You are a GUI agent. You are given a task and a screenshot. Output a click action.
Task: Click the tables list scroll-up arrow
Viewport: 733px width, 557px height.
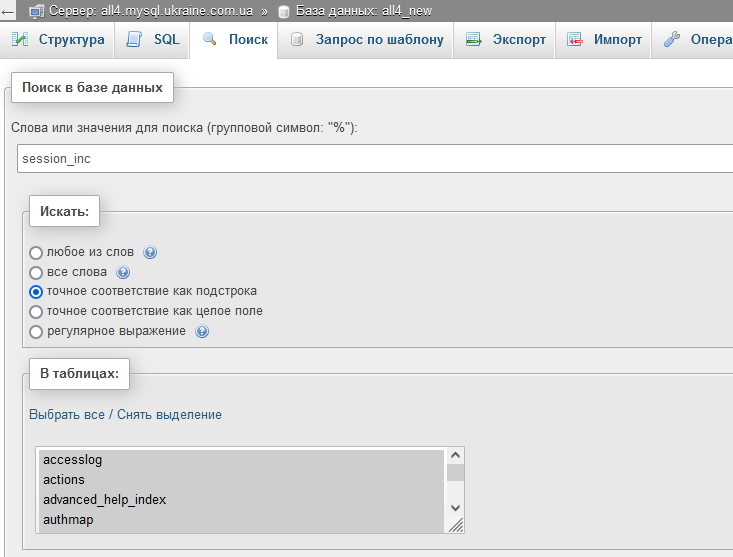[455, 455]
